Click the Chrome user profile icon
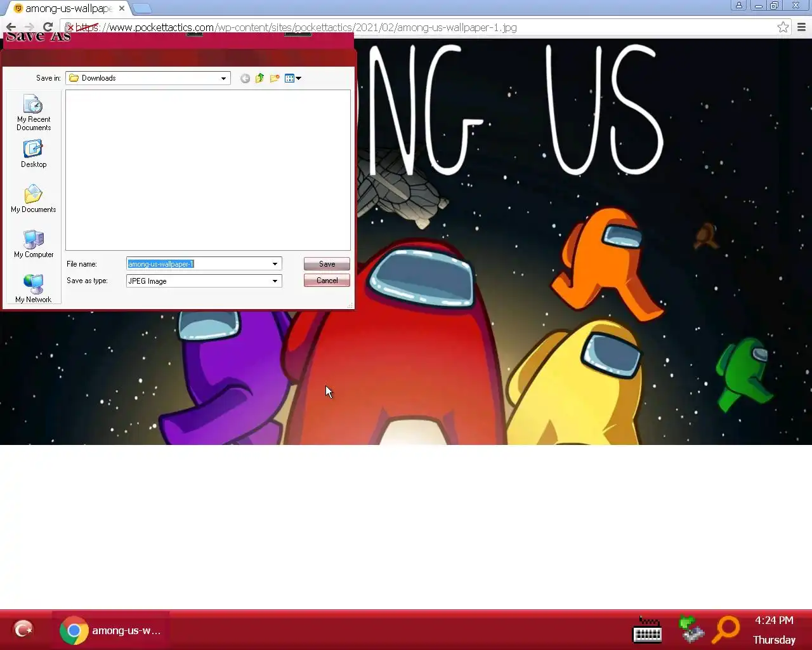The image size is (812, 650). pos(738,5)
